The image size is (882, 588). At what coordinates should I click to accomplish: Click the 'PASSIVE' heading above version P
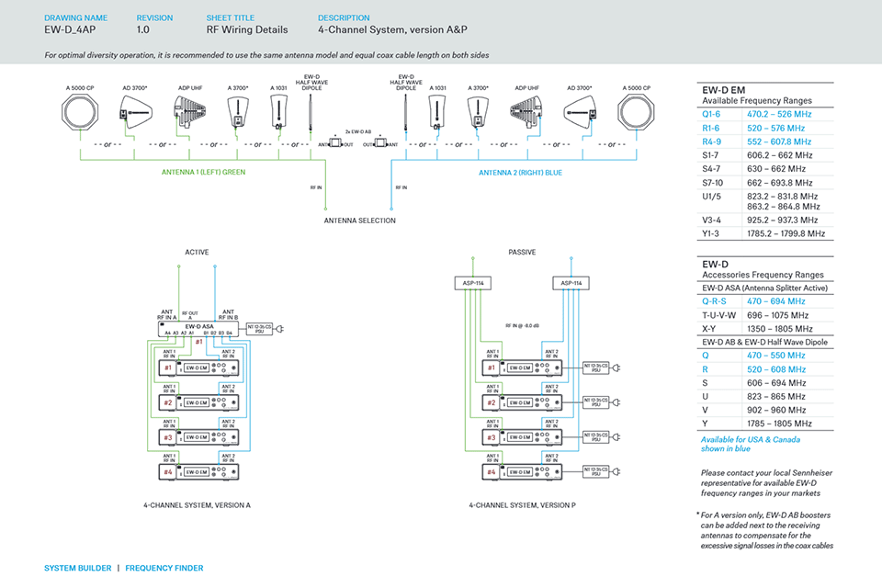coord(522,252)
